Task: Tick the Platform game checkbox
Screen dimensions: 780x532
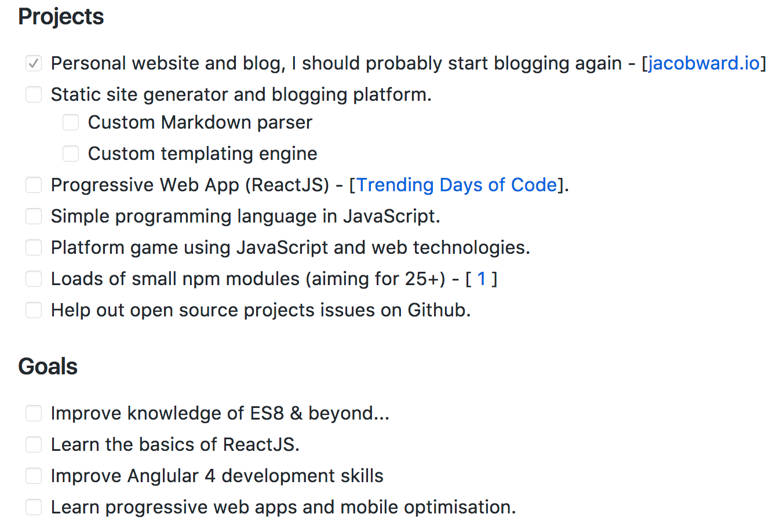Action: click(34, 247)
